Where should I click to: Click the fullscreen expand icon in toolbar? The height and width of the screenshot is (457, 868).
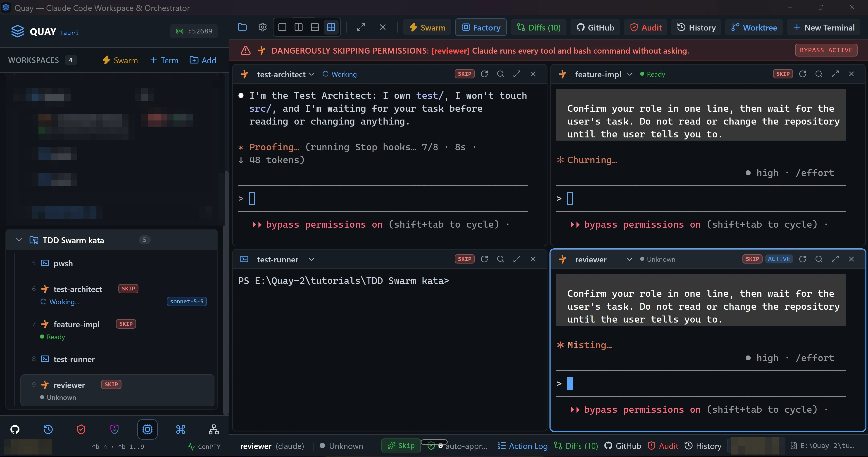361,27
